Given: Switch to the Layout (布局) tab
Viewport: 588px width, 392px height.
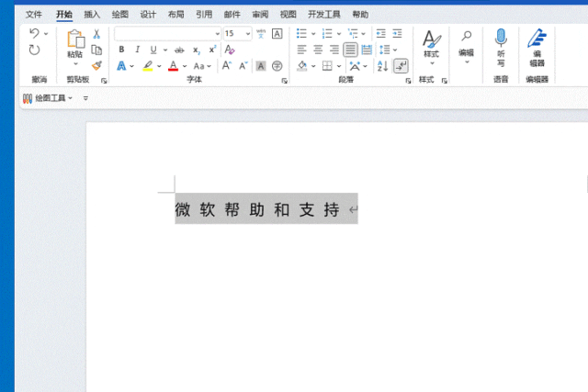Looking at the screenshot, I should [175, 15].
